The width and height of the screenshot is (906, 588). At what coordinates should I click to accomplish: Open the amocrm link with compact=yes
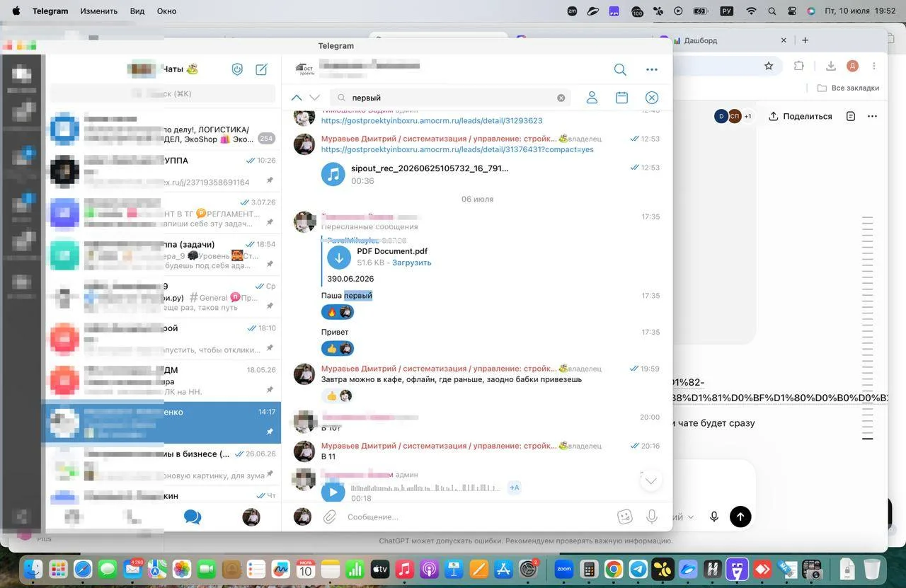pos(457,149)
